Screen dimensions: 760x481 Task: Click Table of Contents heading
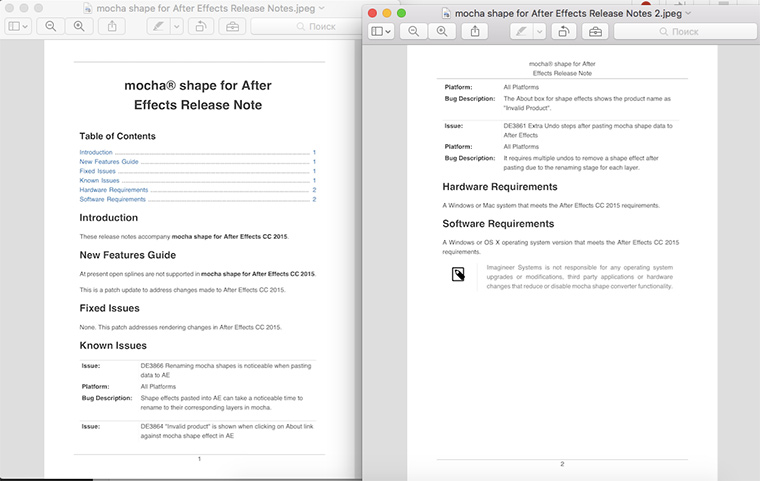coord(117,136)
